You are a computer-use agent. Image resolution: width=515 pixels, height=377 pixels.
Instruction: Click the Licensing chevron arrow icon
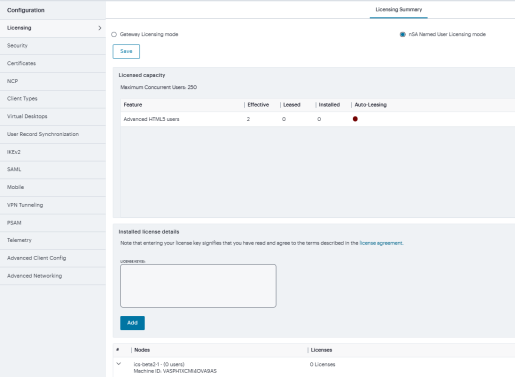[x=100, y=28]
